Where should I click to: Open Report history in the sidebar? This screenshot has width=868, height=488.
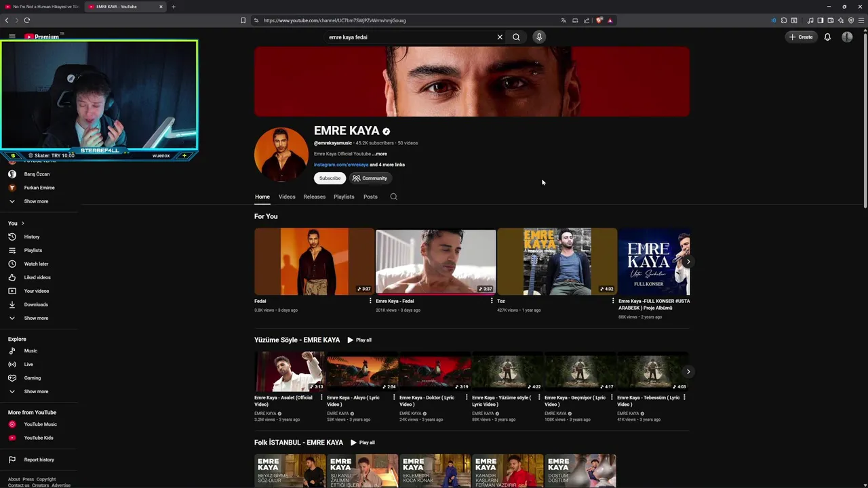coord(39,460)
